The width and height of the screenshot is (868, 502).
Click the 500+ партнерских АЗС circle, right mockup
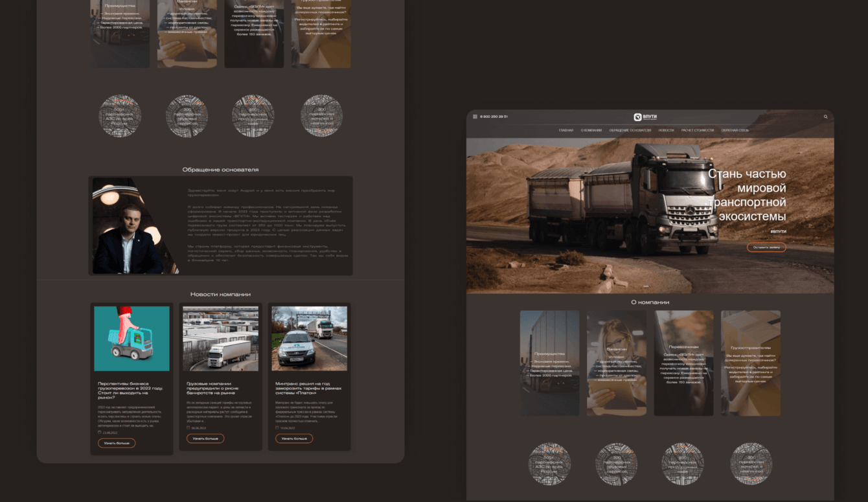(x=549, y=464)
